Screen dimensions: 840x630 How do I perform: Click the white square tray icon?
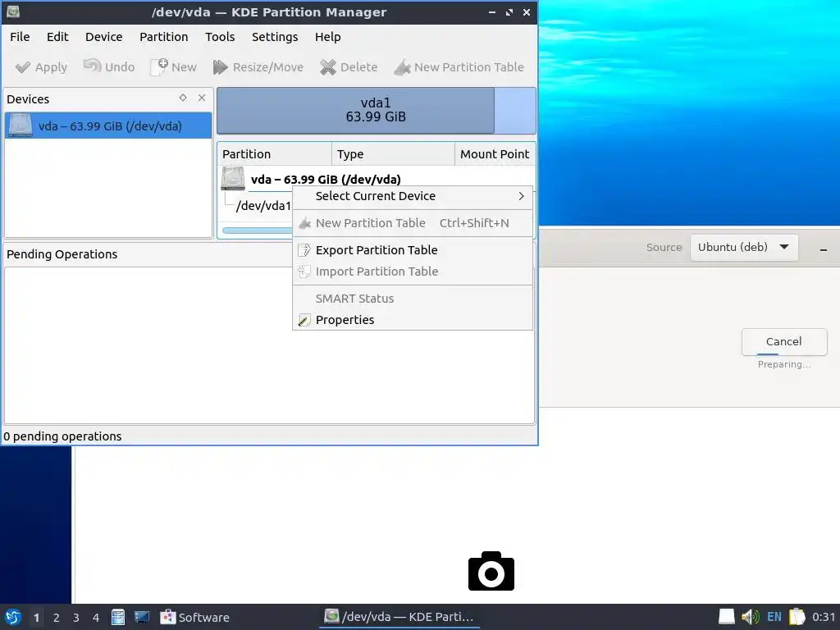point(727,617)
